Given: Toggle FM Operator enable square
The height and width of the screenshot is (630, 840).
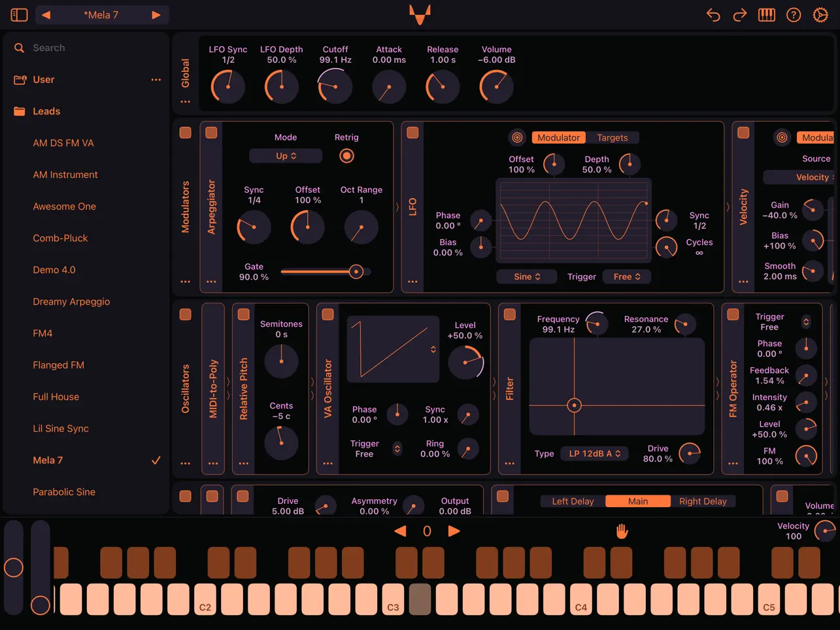Looking at the screenshot, I should 733,314.
